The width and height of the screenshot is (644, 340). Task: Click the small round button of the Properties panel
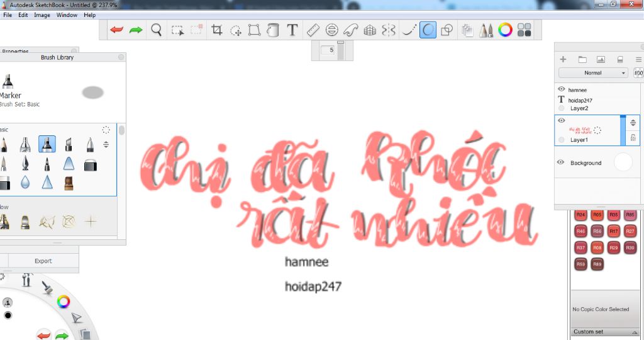[74, 50]
